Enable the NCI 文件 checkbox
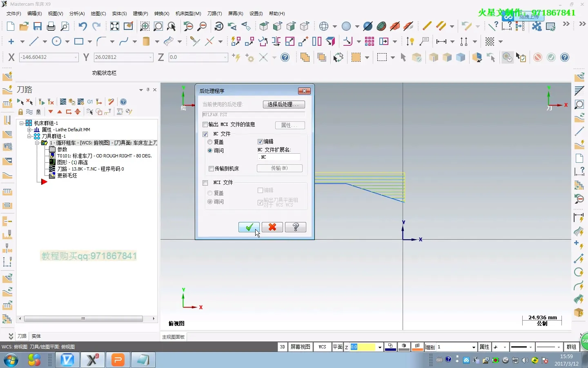 click(x=205, y=183)
